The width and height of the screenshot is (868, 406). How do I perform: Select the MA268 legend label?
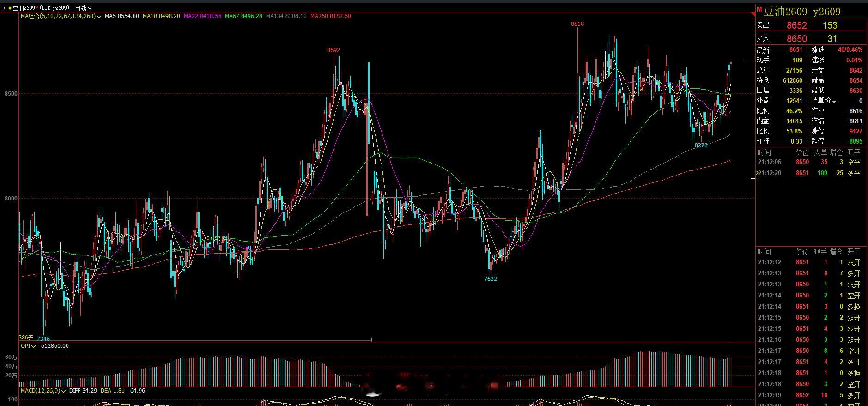point(331,16)
